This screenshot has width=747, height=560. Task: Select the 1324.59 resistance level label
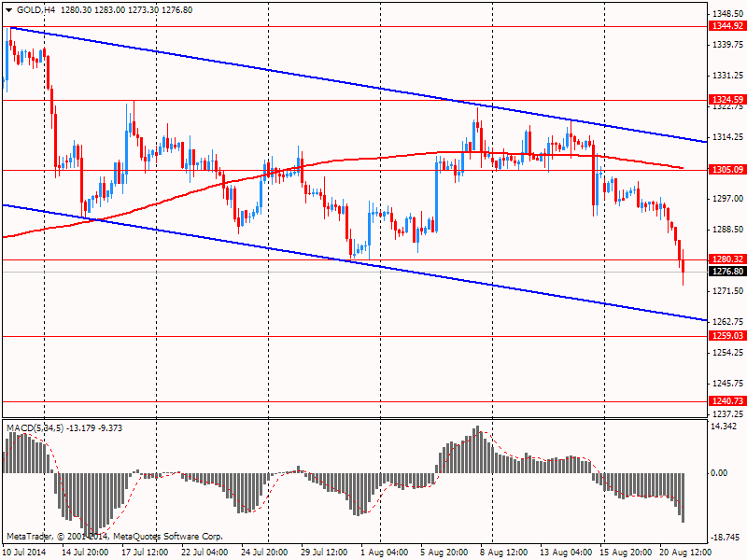(726, 99)
